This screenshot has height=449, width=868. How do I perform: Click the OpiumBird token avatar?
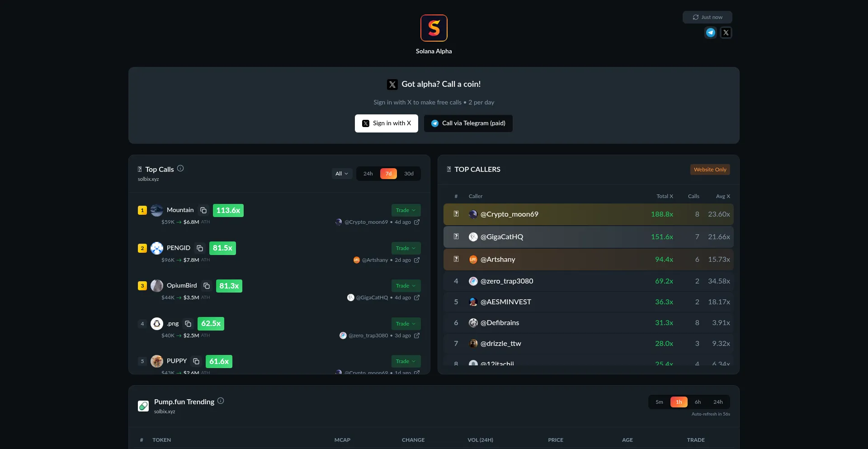[x=157, y=286]
